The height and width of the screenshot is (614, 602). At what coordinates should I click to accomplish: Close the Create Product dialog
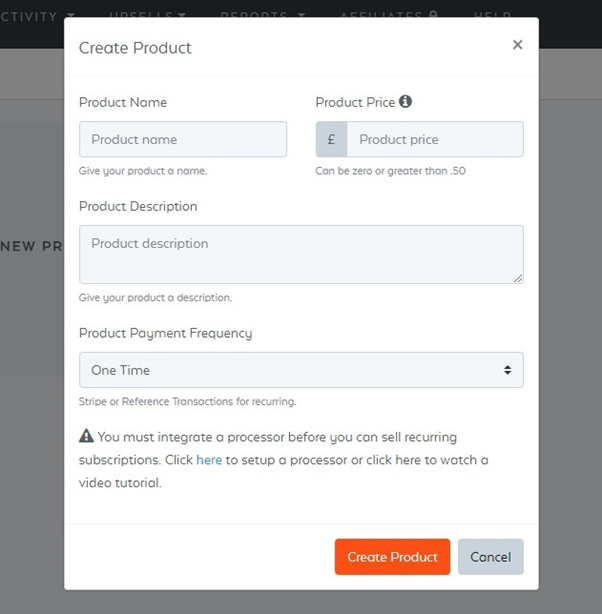[x=517, y=45]
